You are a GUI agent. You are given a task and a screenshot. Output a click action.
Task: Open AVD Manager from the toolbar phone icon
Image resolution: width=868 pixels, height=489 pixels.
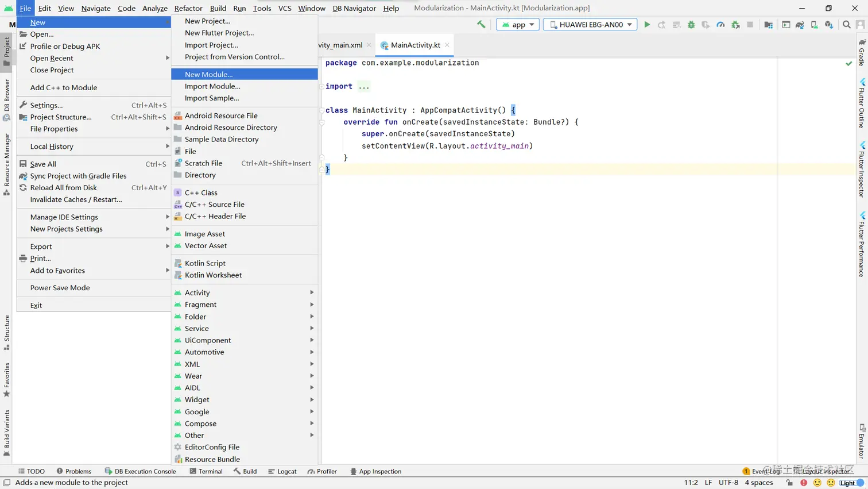pyautogui.click(x=814, y=25)
